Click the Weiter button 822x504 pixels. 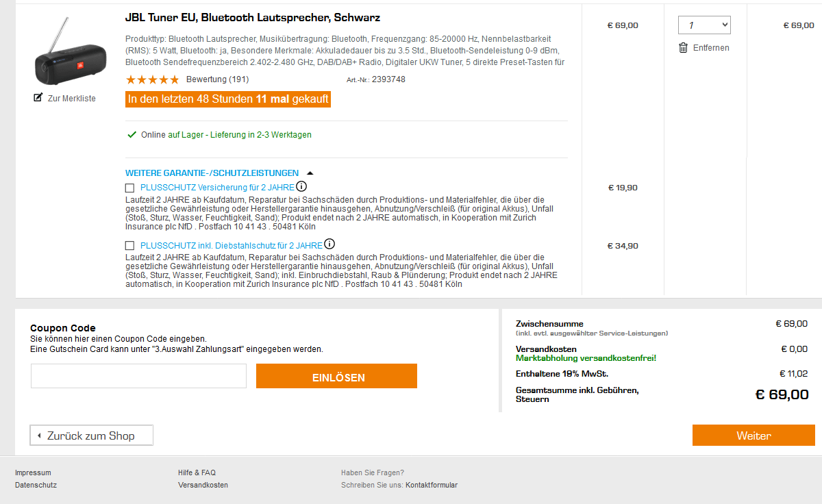(x=754, y=436)
